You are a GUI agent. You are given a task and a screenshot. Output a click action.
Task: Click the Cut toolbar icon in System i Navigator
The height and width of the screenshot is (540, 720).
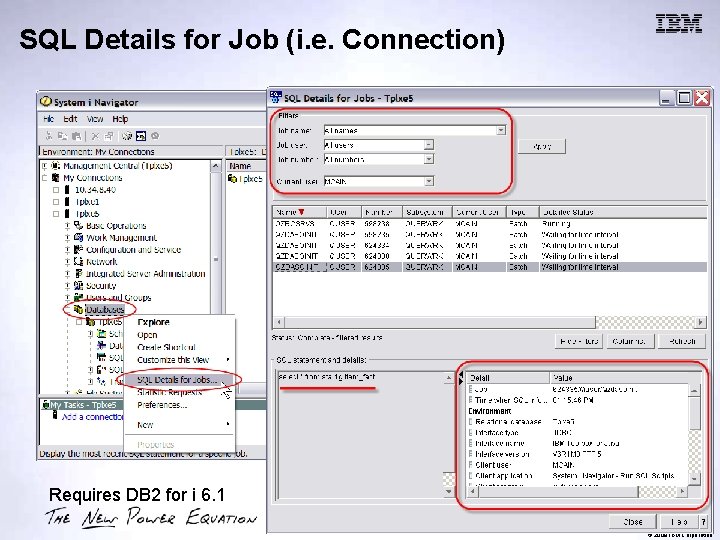[49, 136]
